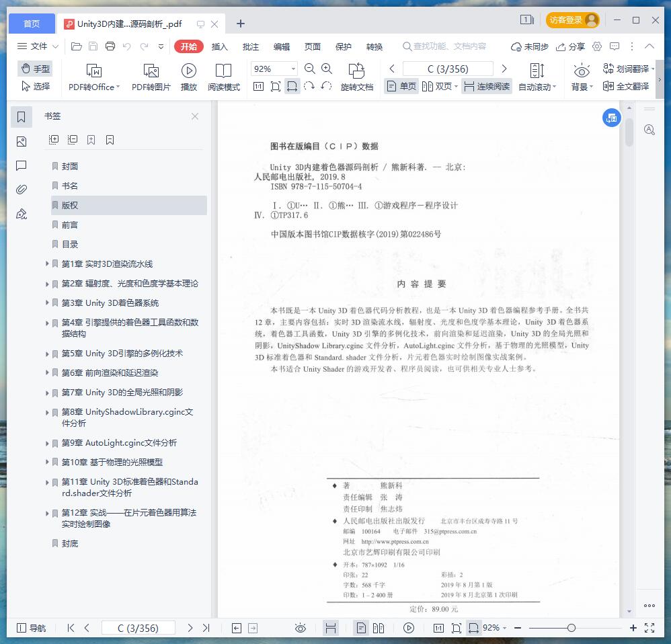Switch to the 页面 tab
The height and width of the screenshot is (644, 671).
[x=313, y=46]
